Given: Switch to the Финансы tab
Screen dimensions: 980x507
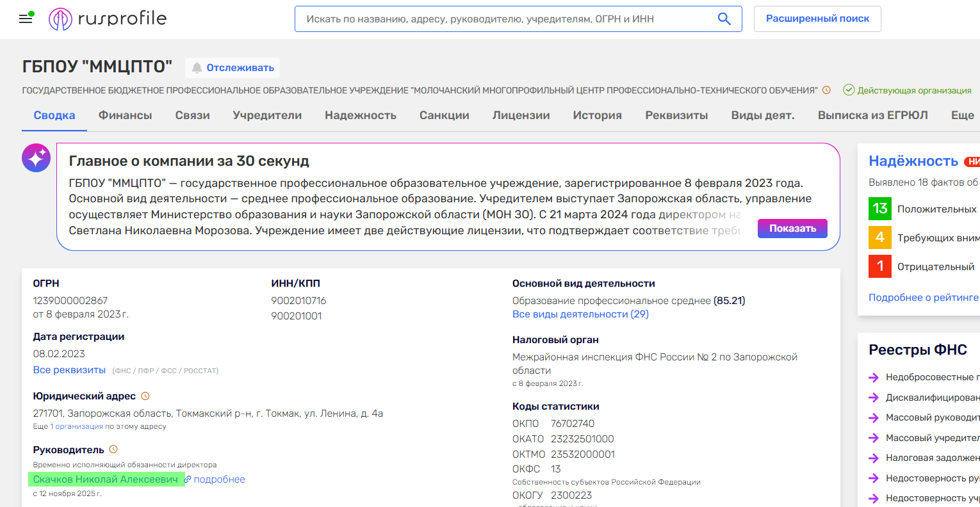Looking at the screenshot, I should tap(124, 115).
